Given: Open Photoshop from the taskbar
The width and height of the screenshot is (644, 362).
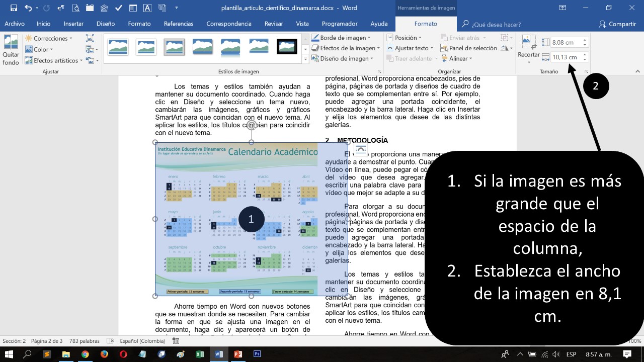Looking at the screenshot, I should click(257, 354).
